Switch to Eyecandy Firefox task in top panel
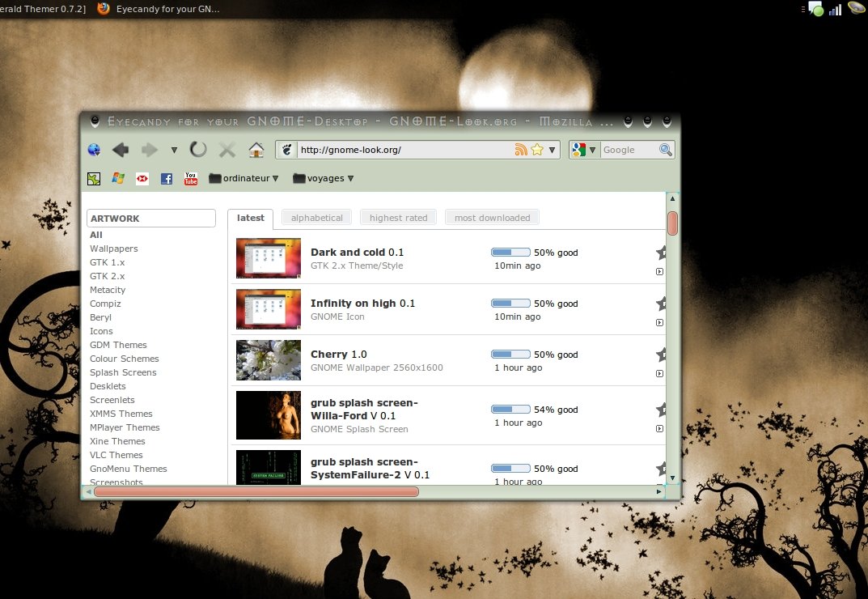Image resolution: width=868 pixels, height=599 pixels. coord(159,9)
